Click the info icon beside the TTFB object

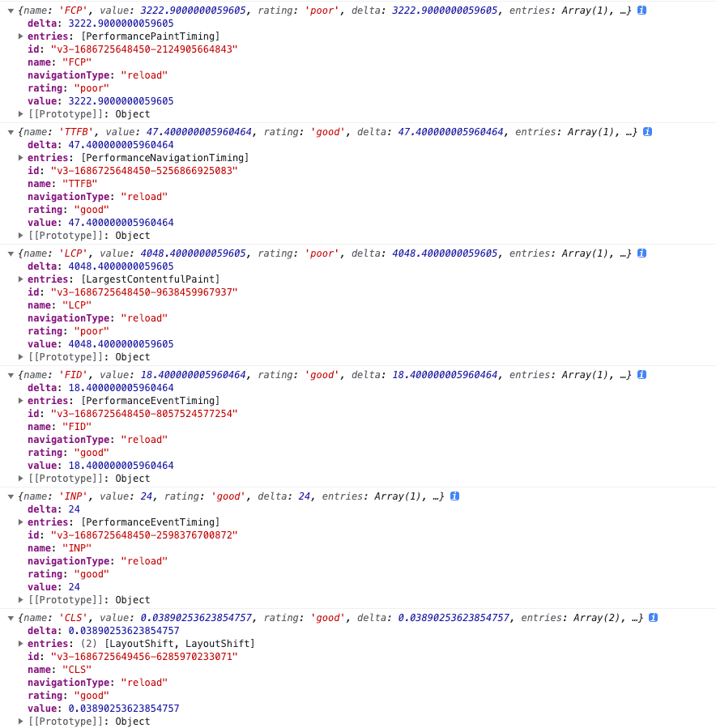pos(647,132)
